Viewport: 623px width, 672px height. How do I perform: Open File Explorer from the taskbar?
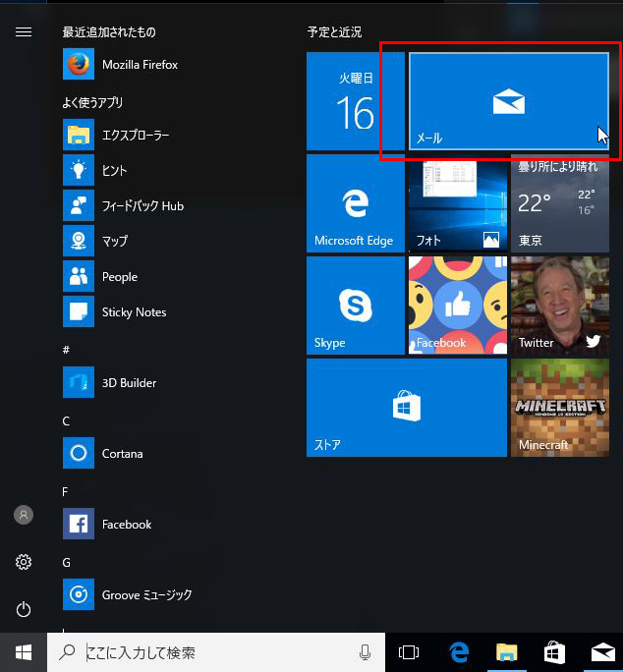[x=507, y=652]
